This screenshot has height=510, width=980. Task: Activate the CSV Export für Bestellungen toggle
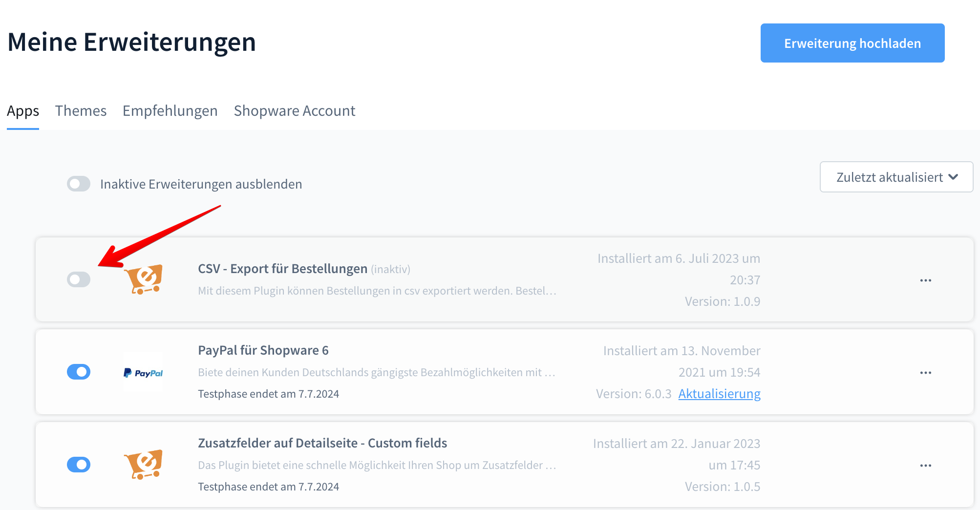point(79,279)
